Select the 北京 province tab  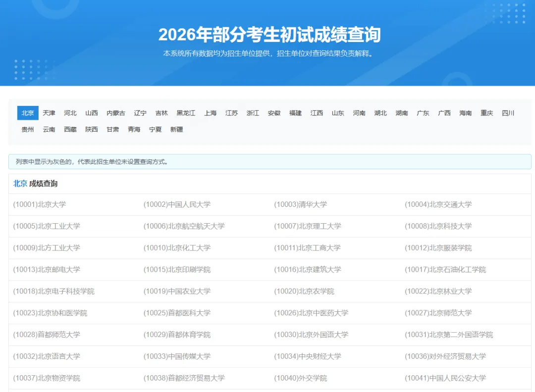tap(28, 113)
